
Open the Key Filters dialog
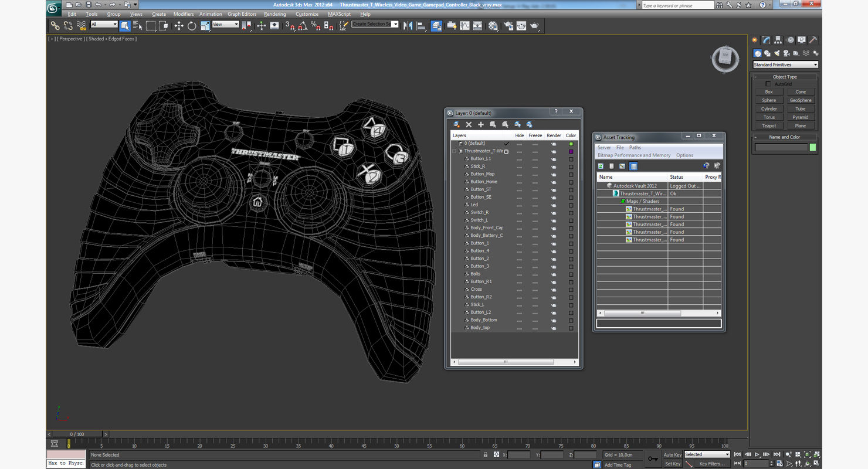711,464
